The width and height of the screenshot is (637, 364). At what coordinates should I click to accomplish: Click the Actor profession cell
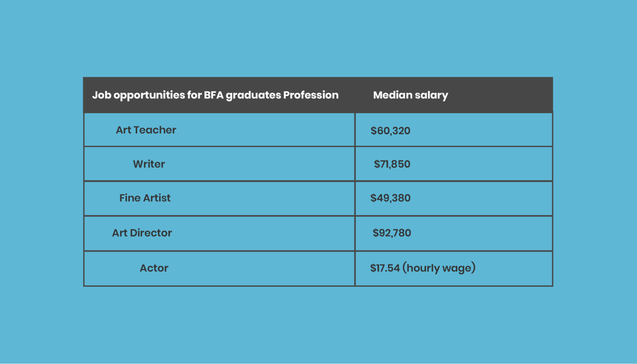[154, 268]
